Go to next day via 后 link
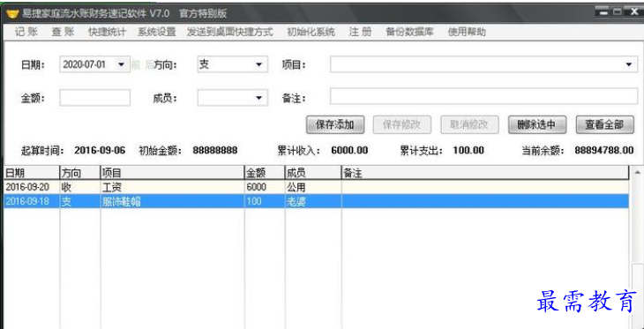 tap(149, 65)
